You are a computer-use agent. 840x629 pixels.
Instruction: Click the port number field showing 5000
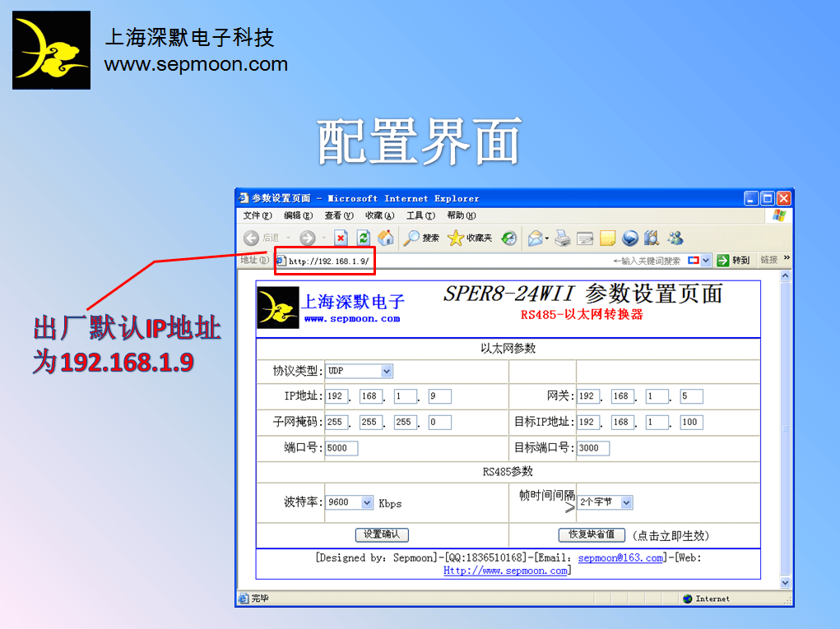pyautogui.click(x=341, y=448)
